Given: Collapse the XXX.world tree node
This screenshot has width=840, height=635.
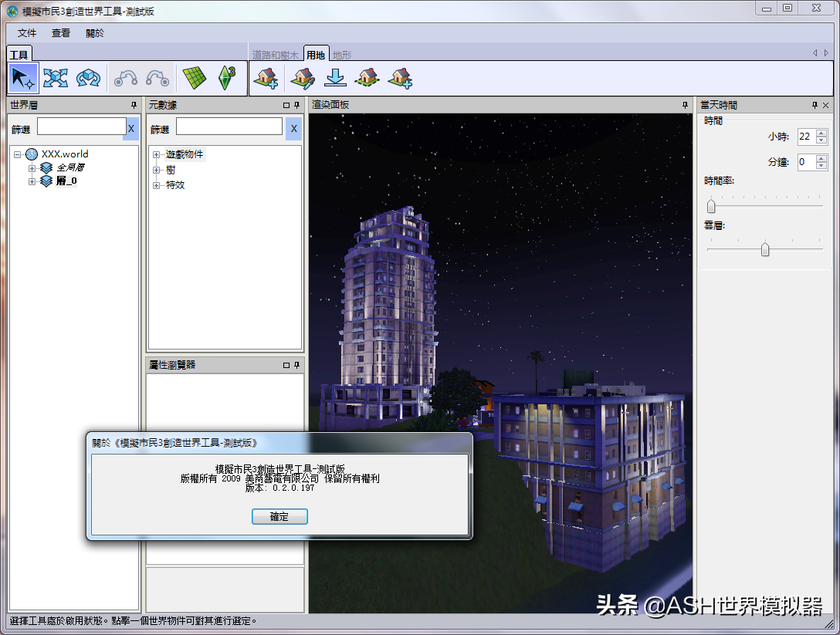Looking at the screenshot, I should point(17,154).
